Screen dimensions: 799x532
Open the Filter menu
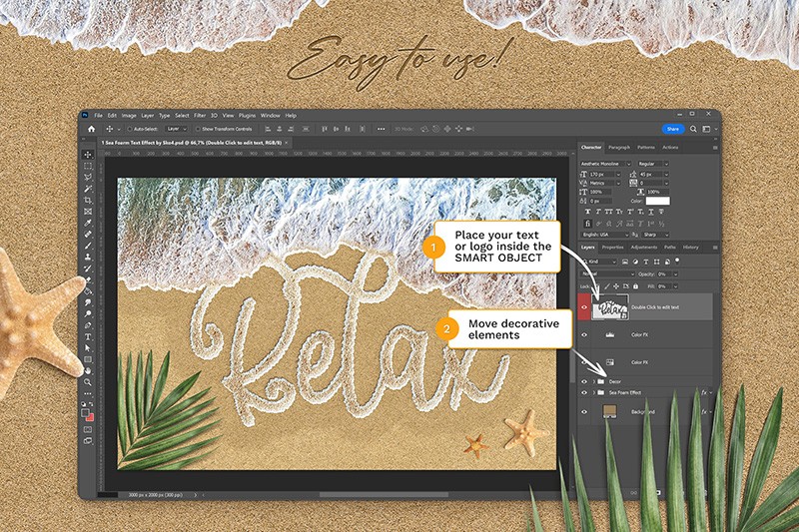click(x=200, y=116)
